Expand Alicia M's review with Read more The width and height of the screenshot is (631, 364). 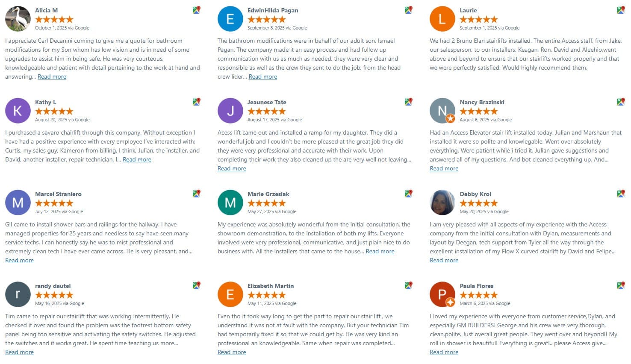(52, 77)
